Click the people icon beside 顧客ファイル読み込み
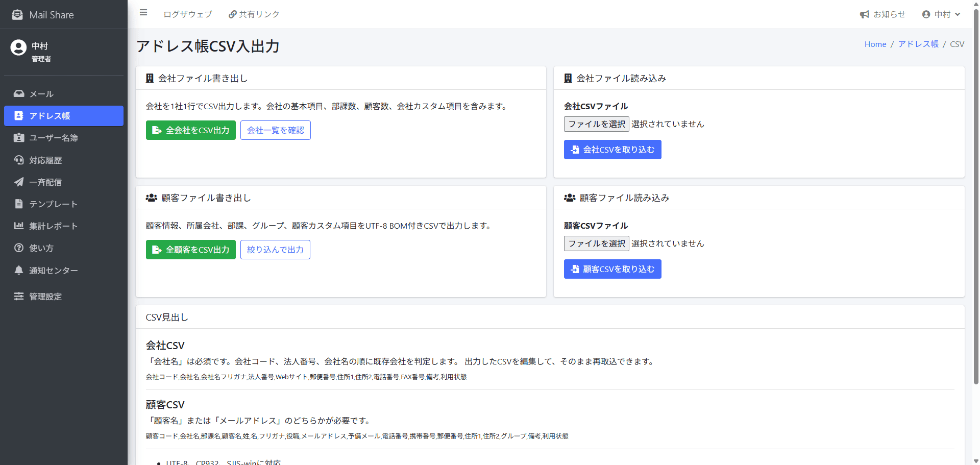980x465 pixels. click(570, 198)
